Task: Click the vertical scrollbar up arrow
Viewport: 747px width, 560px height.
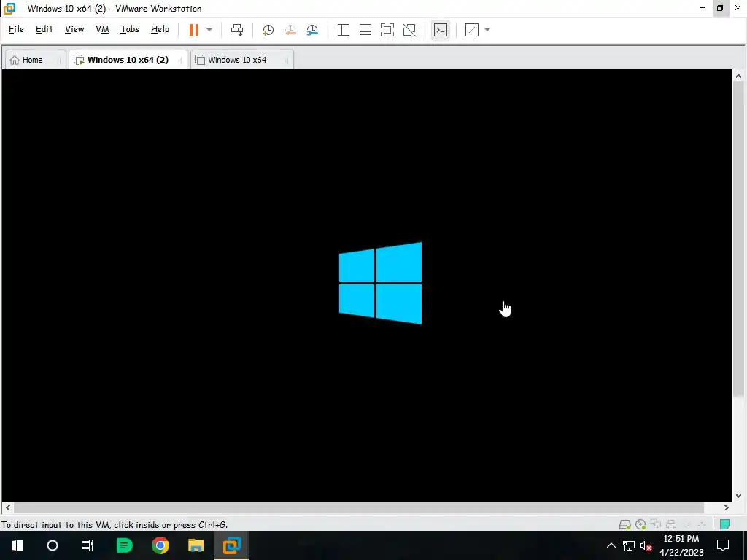Action: (738, 76)
